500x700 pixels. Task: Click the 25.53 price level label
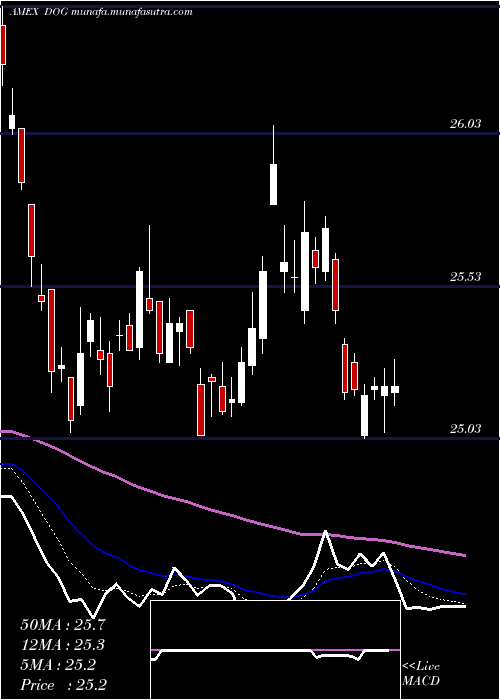pos(466,277)
